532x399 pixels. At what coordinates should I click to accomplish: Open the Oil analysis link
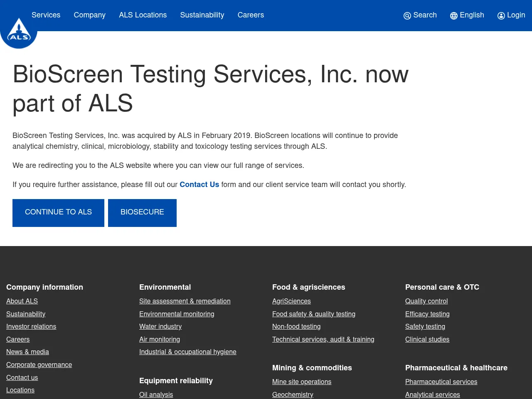tap(156, 395)
